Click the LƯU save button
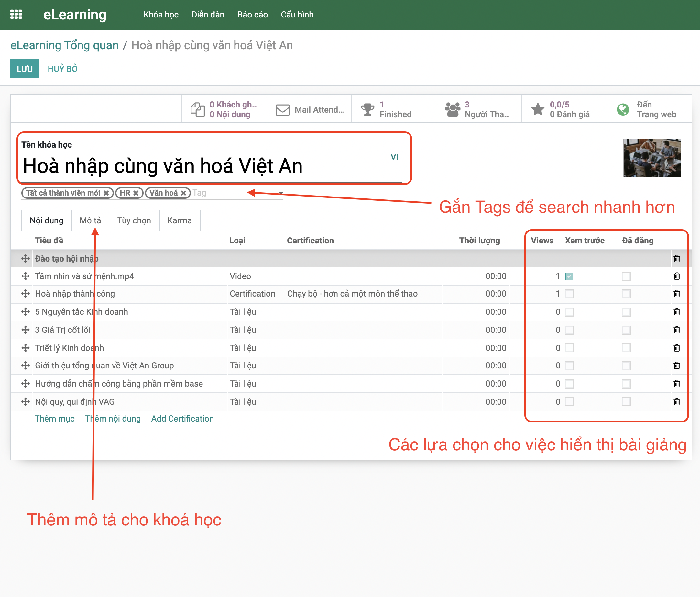The height and width of the screenshot is (597, 700). pyautogui.click(x=25, y=69)
